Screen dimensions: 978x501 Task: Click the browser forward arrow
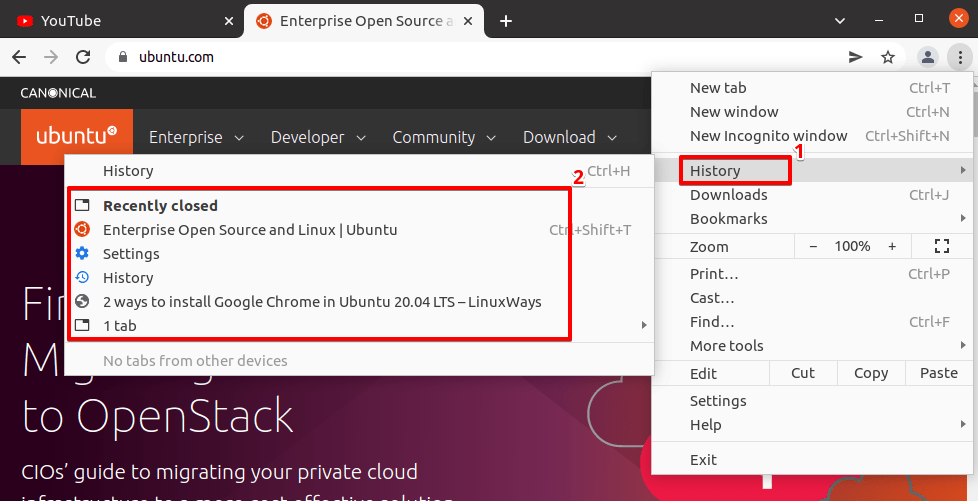coord(51,57)
